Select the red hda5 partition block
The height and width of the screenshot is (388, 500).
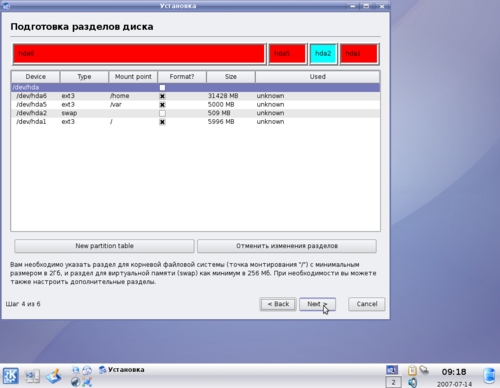287,54
